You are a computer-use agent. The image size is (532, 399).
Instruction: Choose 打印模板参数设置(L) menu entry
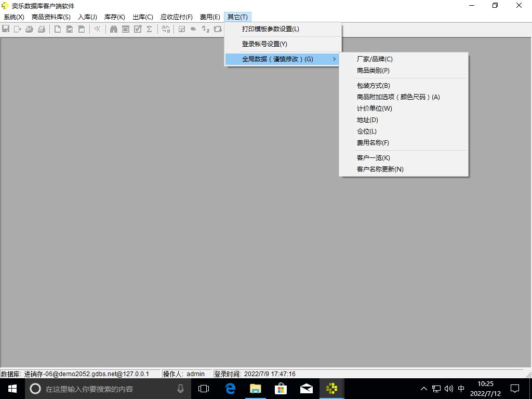(x=270, y=29)
